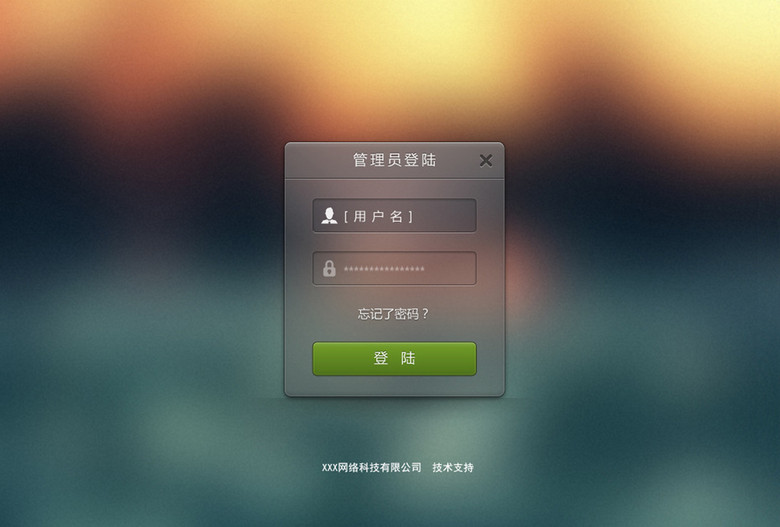Click the XXX网络科技有限公司 footer text
Image resolution: width=780 pixels, height=527 pixels.
point(371,467)
